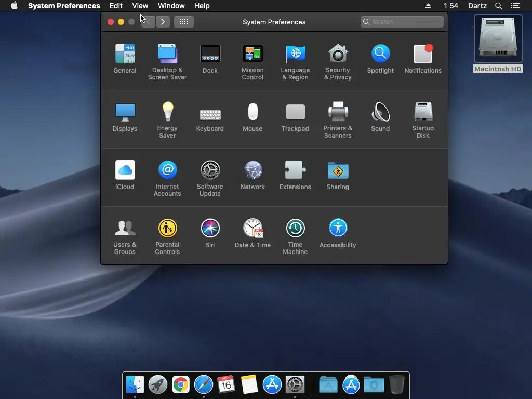Click System Preferences gear icon in Dock
Screen dimensions: 532x399
295,384
